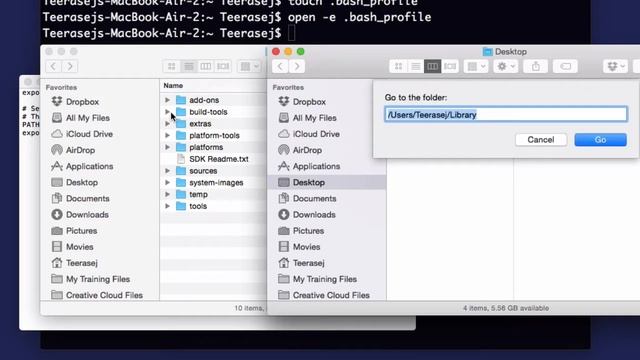
Task: Switch Desktop window to icon view
Action: click(x=398, y=66)
